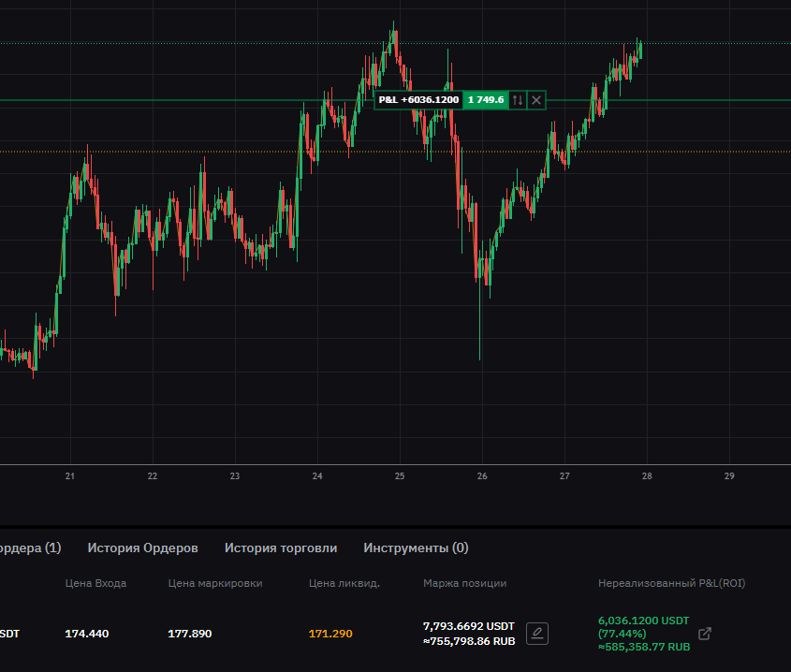
Task: Click the ROI (77.44%) value
Action: pos(622,634)
